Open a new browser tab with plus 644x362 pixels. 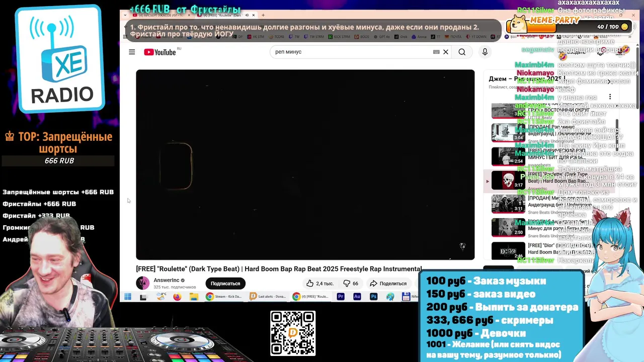[x=263, y=15]
